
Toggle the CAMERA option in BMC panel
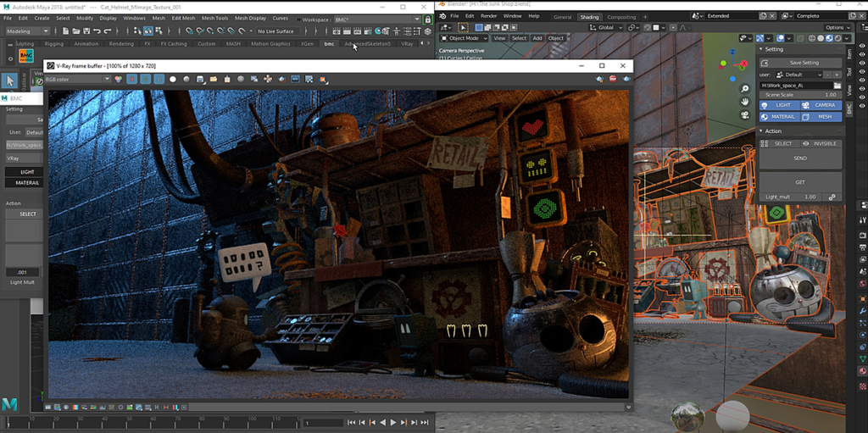(821, 105)
